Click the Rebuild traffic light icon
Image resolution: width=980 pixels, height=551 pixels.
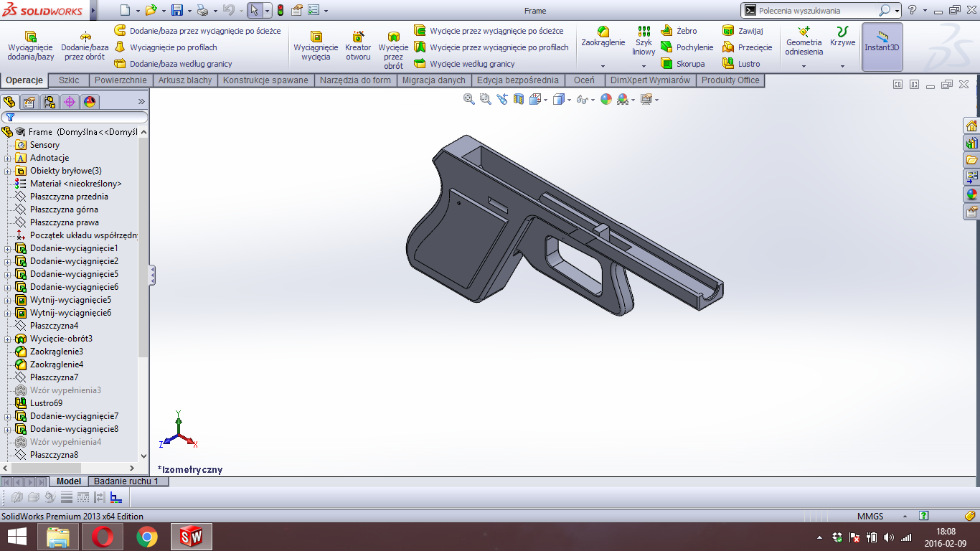280,10
